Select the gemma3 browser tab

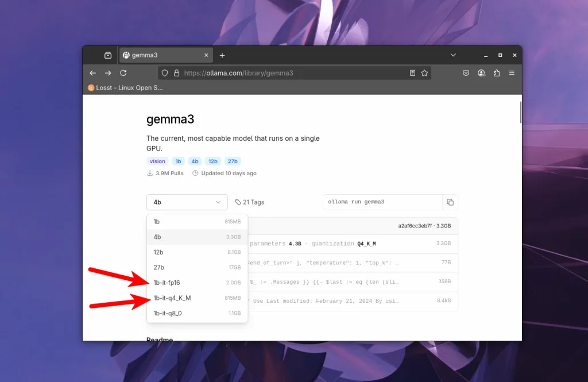point(166,55)
